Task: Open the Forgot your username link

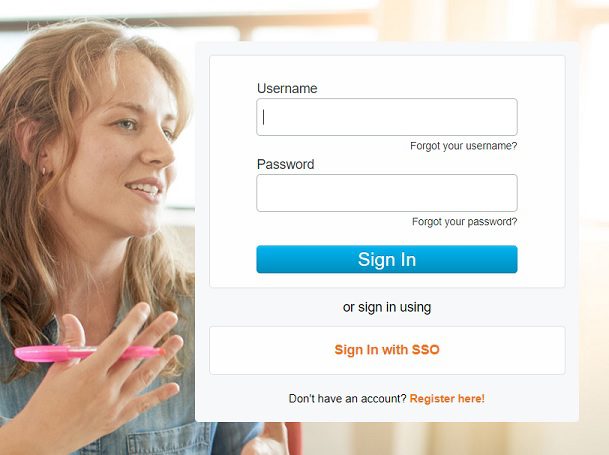Action: click(x=464, y=146)
